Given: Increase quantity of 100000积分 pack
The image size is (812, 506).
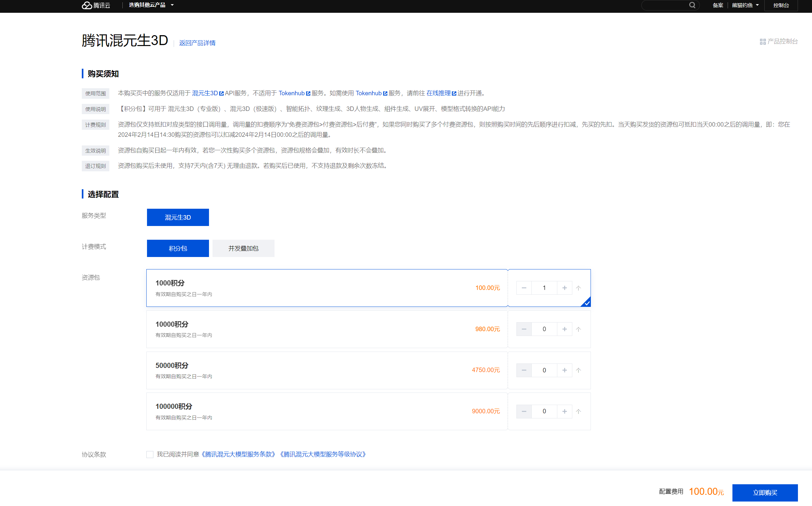Looking at the screenshot, I should tap(564, 411).
